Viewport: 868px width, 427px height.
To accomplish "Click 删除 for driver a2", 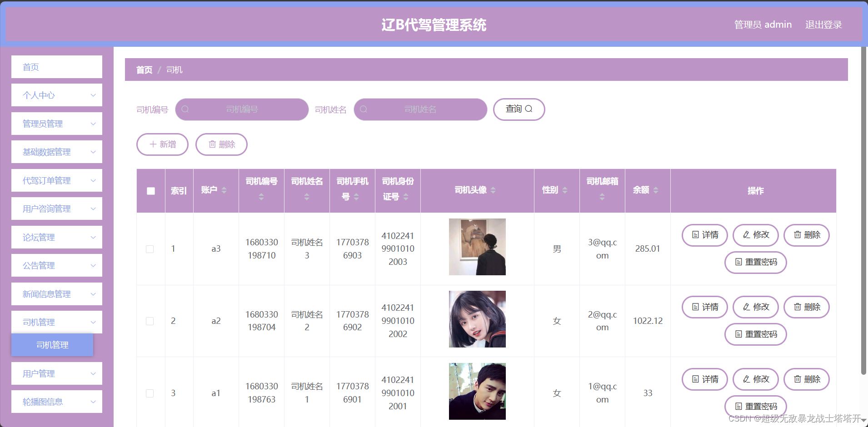I will 807,307.
